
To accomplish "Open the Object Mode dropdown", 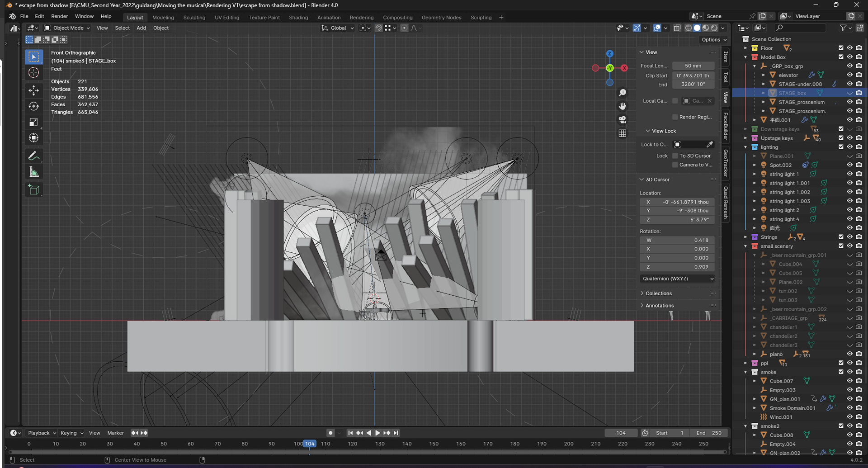I will [67, 28].
